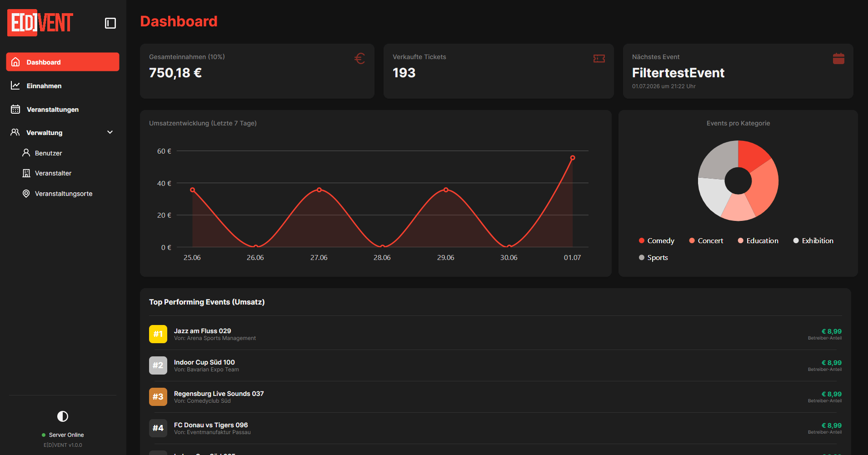The height and width of the screenshot is (455, 868).
Task: Click the #4 rank badge
Action: pos(158,428)
